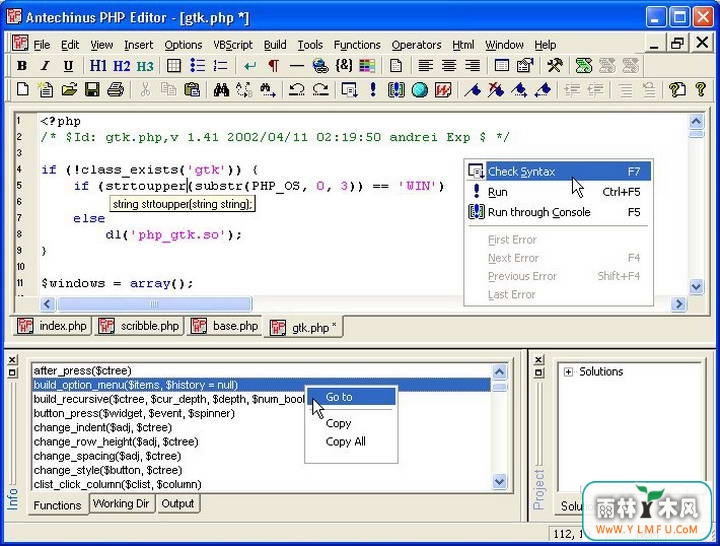Switch to the base.php file tab
The image size is (720, 546).
225,326
